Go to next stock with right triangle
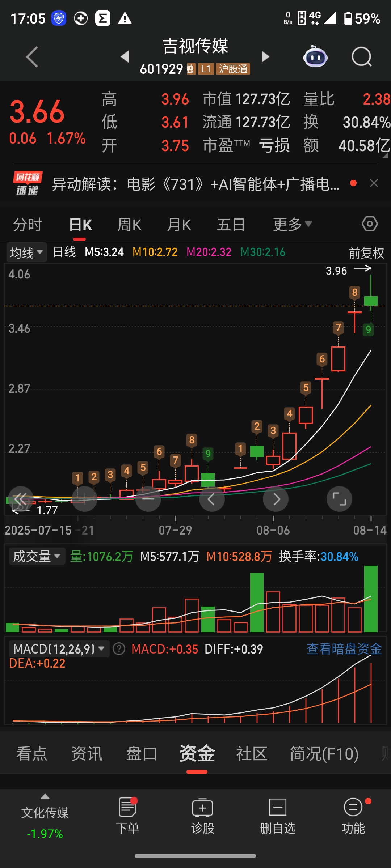The image size is (391, 868). [x=265, y=57]
